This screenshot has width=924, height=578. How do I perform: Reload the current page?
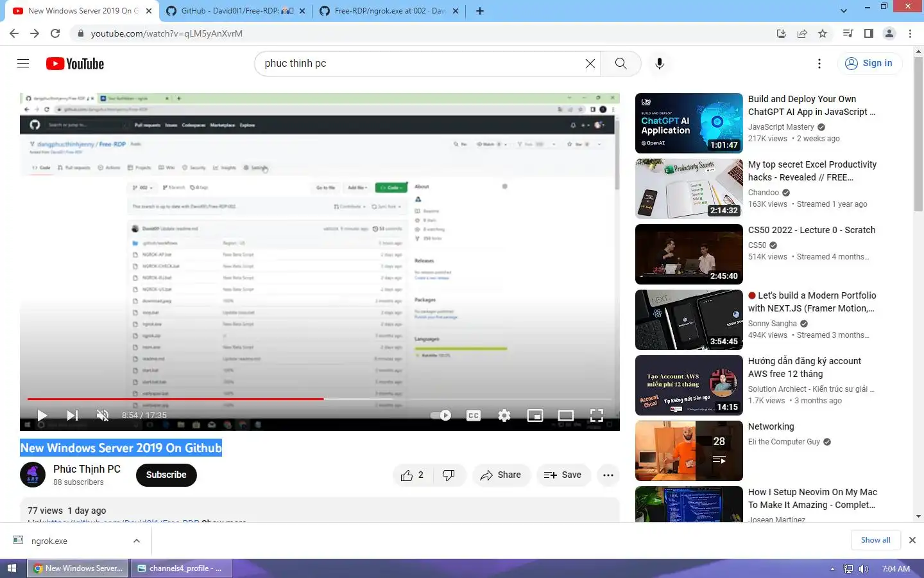coord(55,33)
